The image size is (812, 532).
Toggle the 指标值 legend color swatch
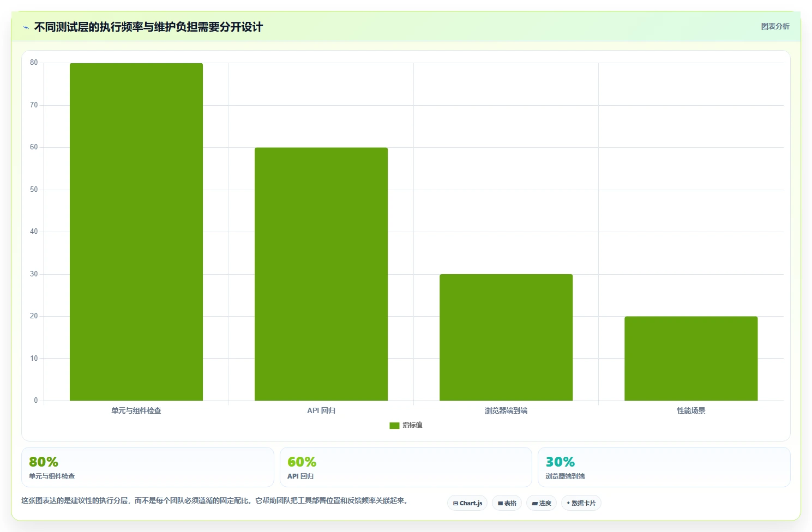(x=394, y=426)
